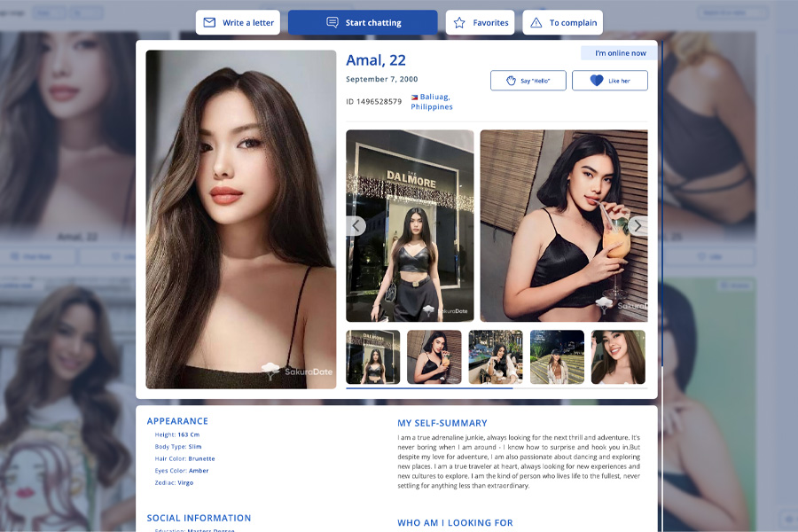Select the fourth thumbnail on outdoor steps

click(x=558, y=356)
